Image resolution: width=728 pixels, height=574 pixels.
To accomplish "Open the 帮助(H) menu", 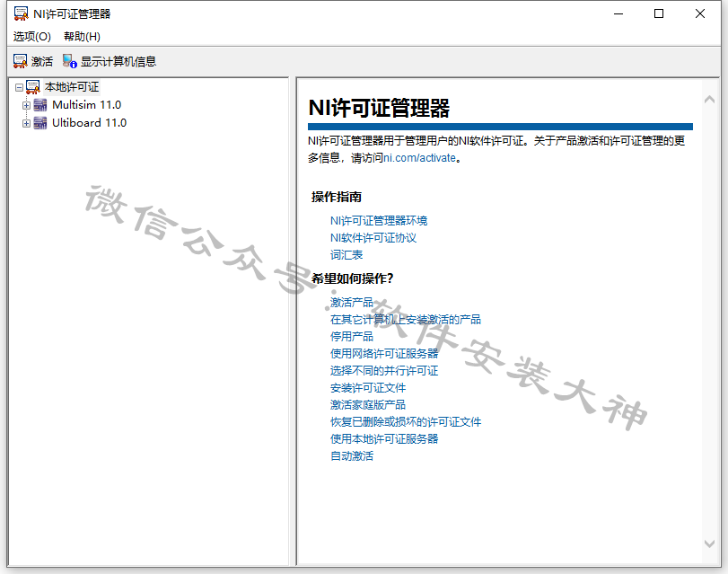I will pos(83,36).
